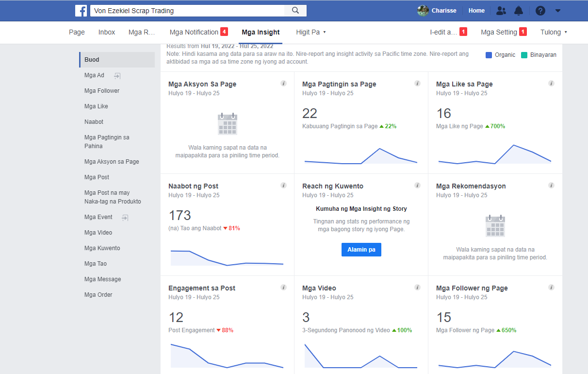Click the external-link icon beside Mga Event
Image resolution: width=588 pixels, height=374 pixels.
coord(125,218)
